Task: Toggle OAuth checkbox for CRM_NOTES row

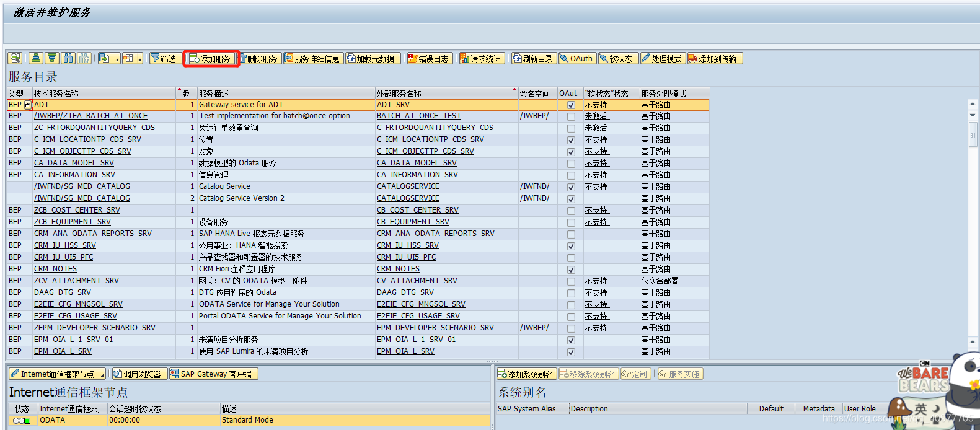Action: [x=571, y=270]
